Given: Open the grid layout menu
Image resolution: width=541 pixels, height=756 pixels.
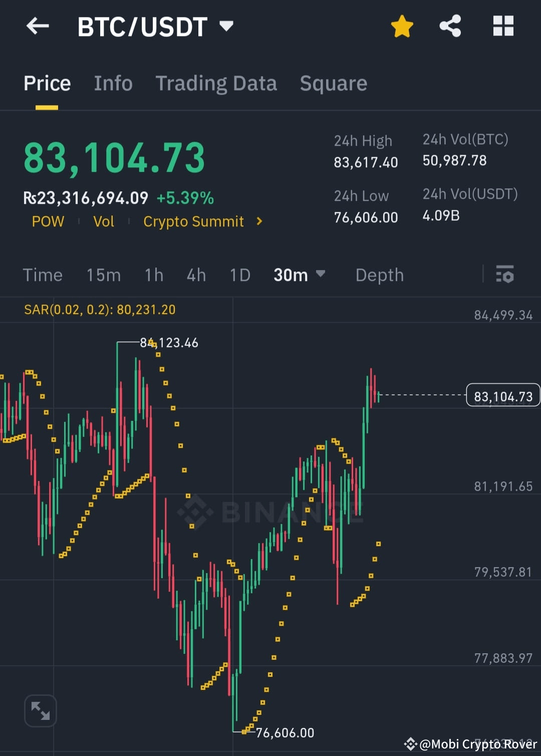Looking at the screenshot, I should (x=503, y=26).
